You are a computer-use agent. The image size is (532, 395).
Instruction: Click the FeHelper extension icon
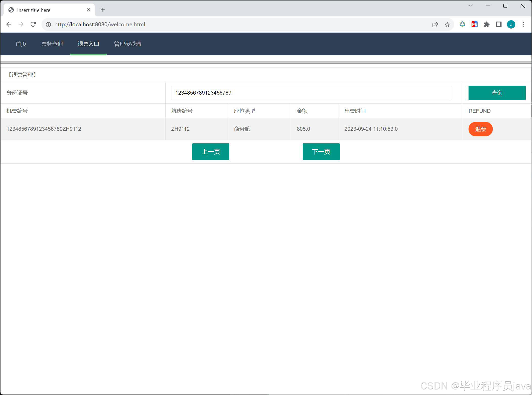[x=474, y=24]
